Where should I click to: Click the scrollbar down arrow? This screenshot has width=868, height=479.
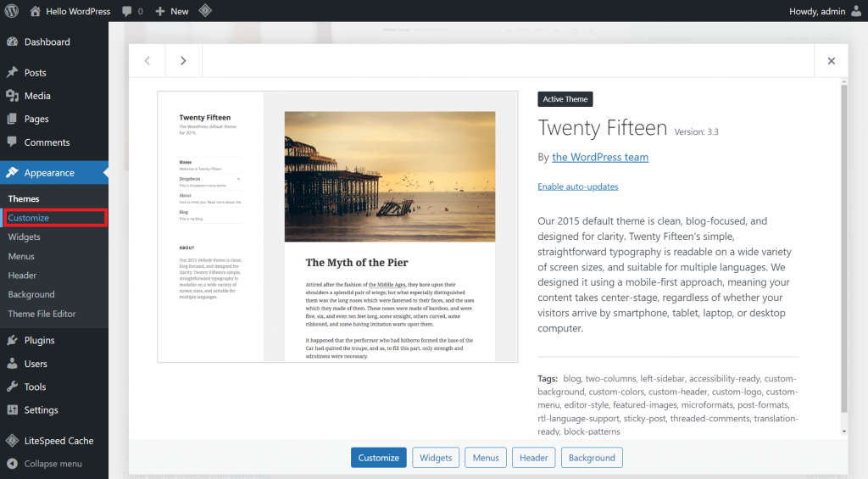[844, 432]
